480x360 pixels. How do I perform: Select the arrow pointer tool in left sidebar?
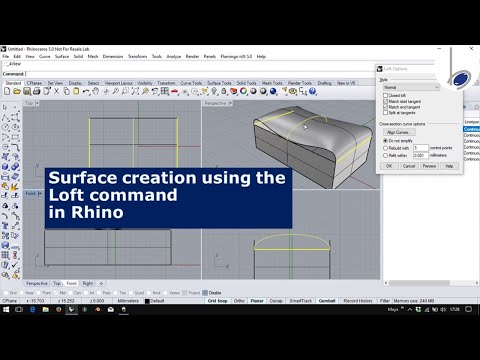5,107
